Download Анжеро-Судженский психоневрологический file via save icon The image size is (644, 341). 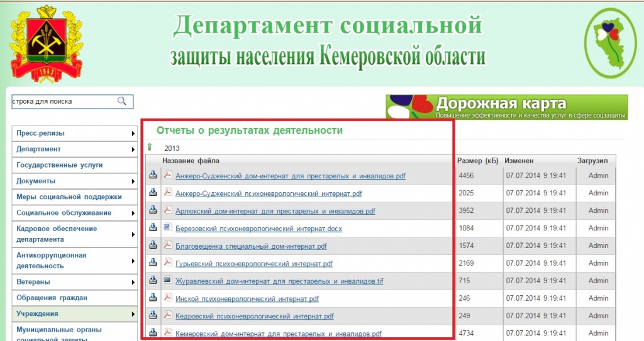[153, 192]
